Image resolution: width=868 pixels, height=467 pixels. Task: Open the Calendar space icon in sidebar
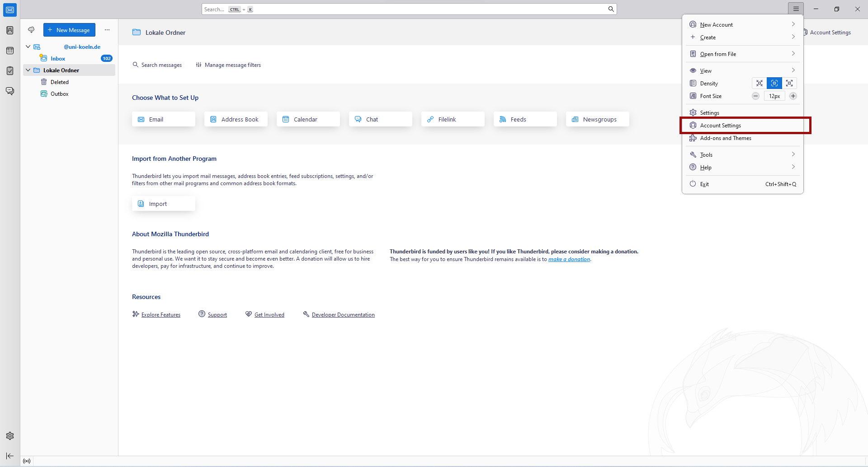coord(10,51)
